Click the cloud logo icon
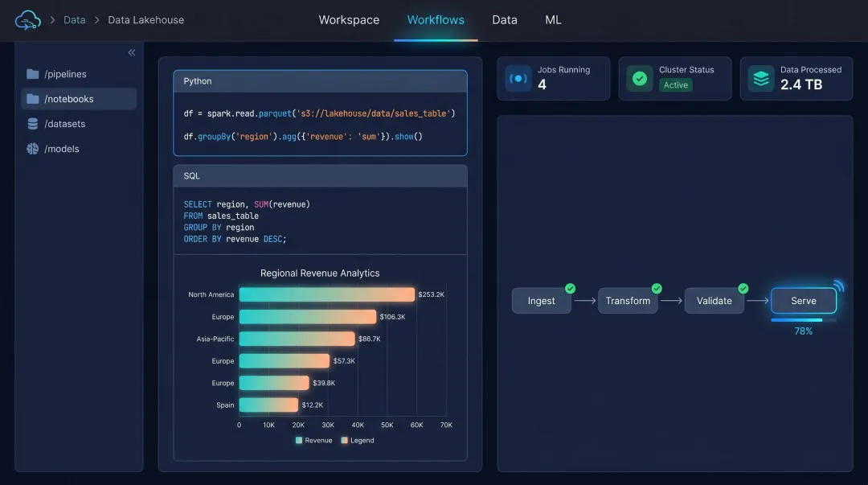The width and height of the screenshot is (868, 485). pos(27,20)
